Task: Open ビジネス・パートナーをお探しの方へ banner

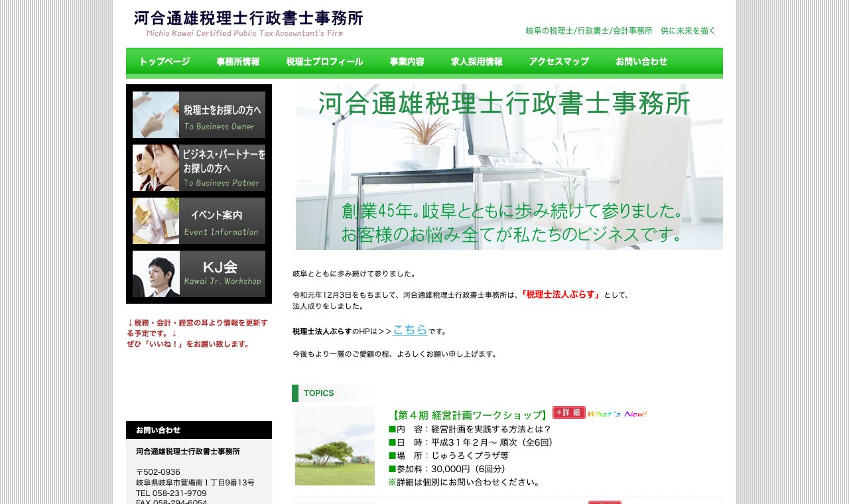Action: click(199, 168)
